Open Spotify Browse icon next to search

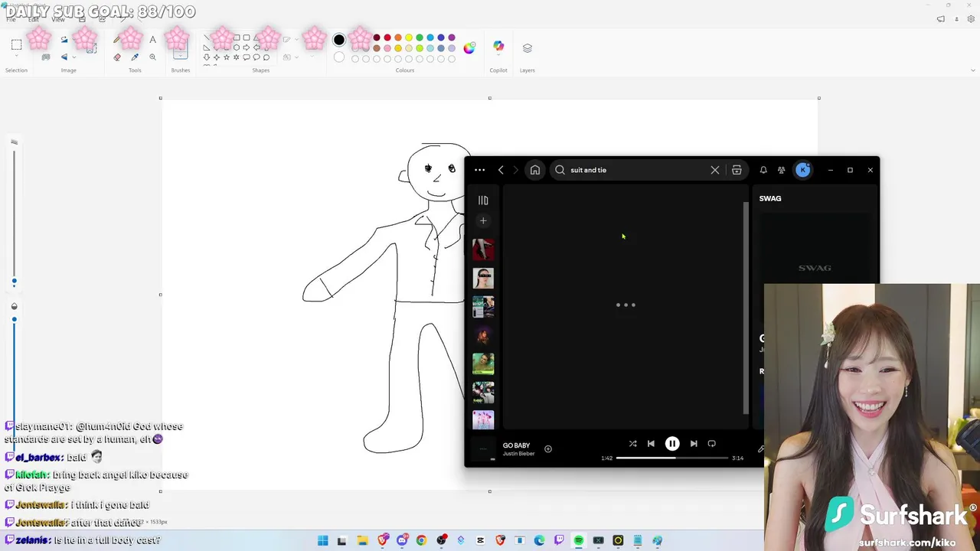point(737,170)
